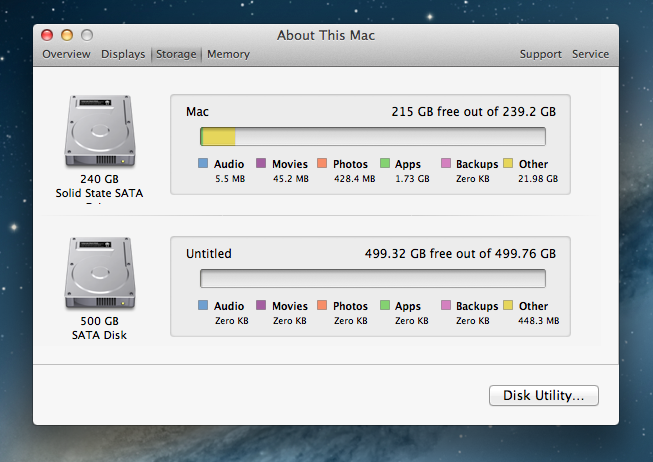Click the '45.2 MB' Movies value
This screenshot has height=462, width=653.
[291, 179]
